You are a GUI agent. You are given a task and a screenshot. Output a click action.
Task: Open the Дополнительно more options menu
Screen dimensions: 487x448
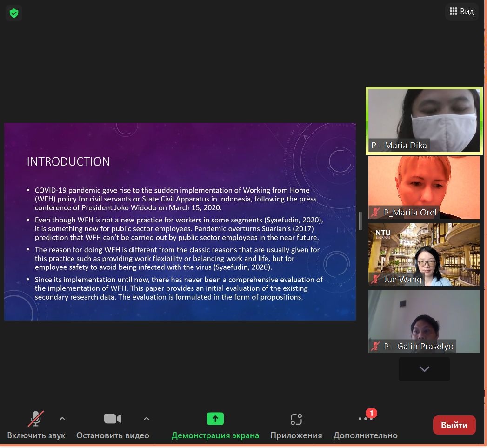click(365, 425)
